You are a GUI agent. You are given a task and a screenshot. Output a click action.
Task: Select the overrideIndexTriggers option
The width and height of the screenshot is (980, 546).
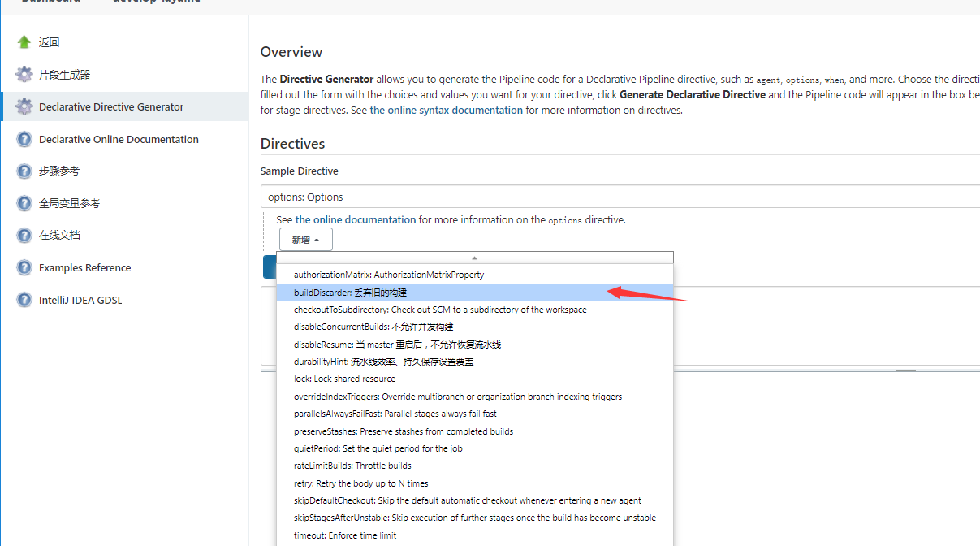pos(475,396)
